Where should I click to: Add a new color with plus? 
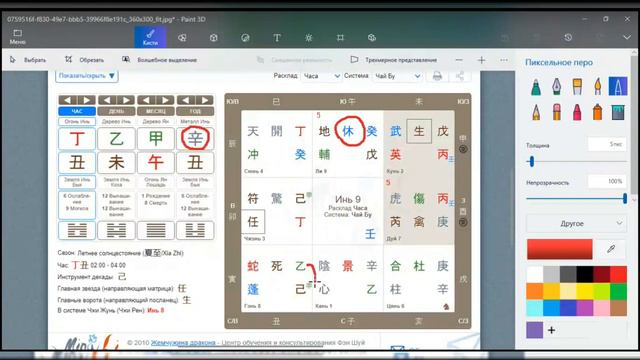551,330
